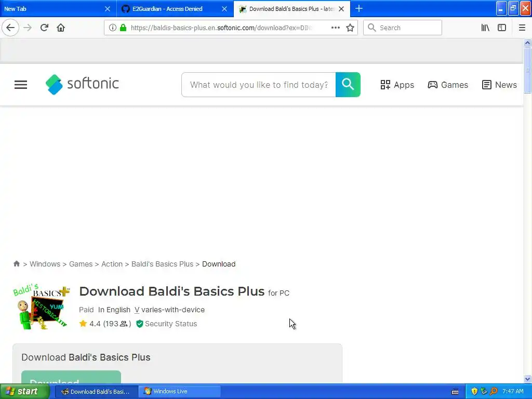
Task: Show site information via the info icon
Action: pyautogui.click(x=113, y=28)
